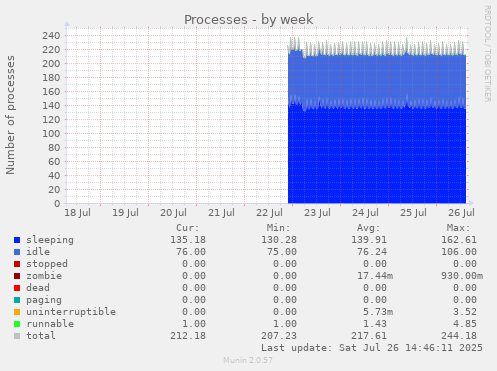Click the runnable legend green swatch

[17, 324]
